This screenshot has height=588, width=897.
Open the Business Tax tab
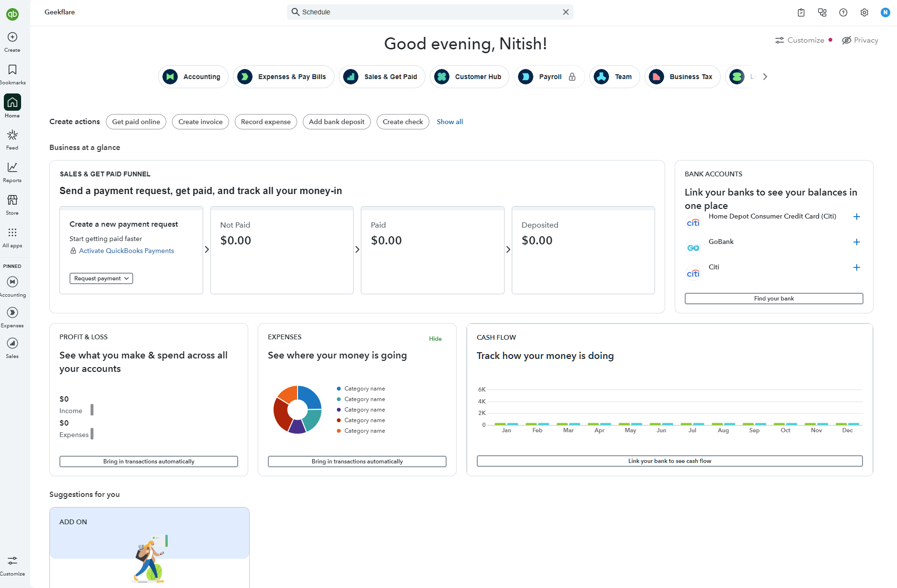[682, 77]
